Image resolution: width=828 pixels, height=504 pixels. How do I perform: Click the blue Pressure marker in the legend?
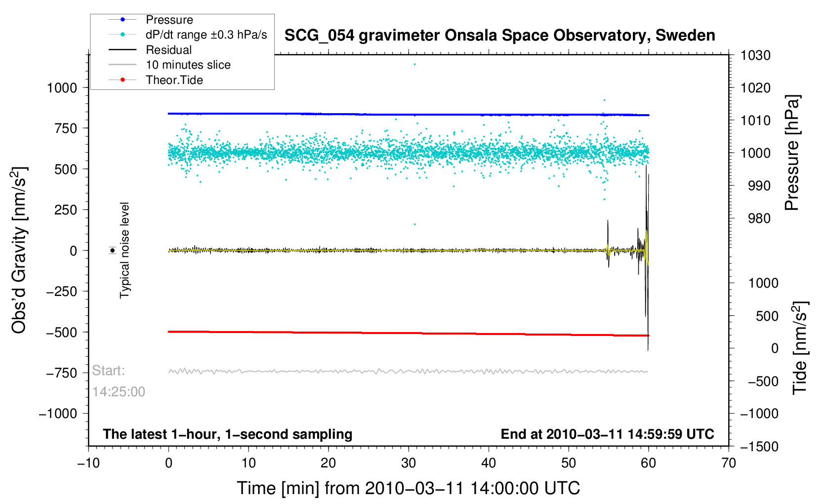coord(123,20)
